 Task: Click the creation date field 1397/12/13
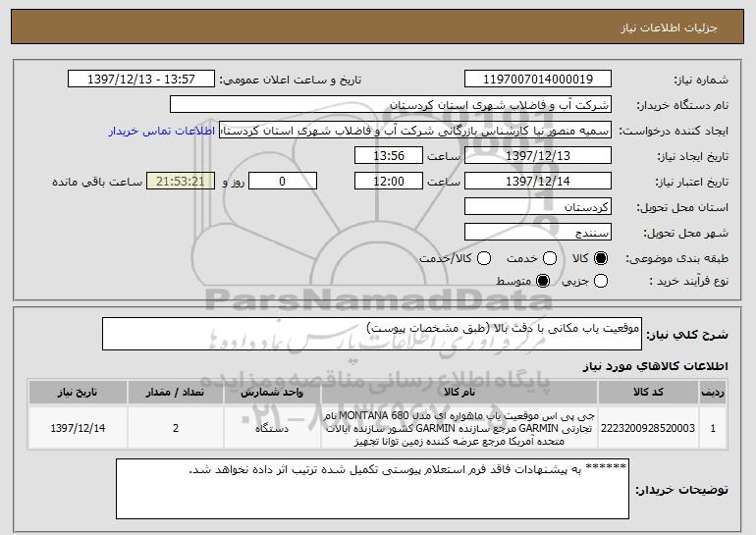click(x=538, y=156)
